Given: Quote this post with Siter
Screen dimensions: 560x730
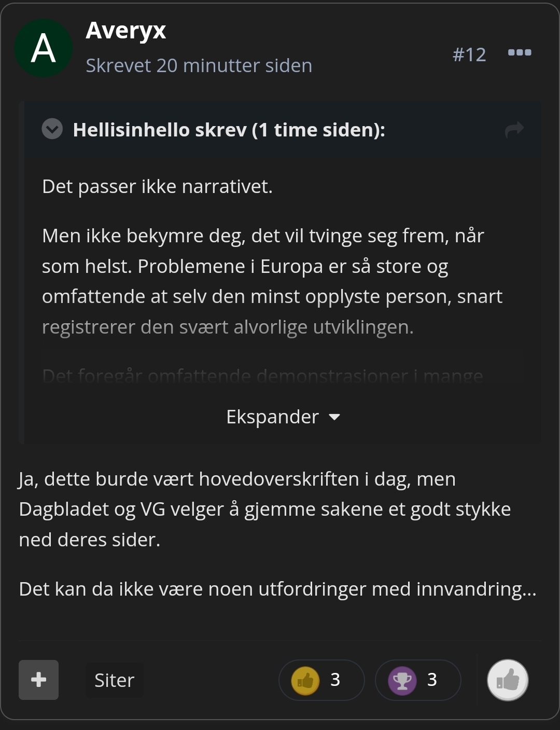Looking at the screenshot, I should (x=114, y=680).
